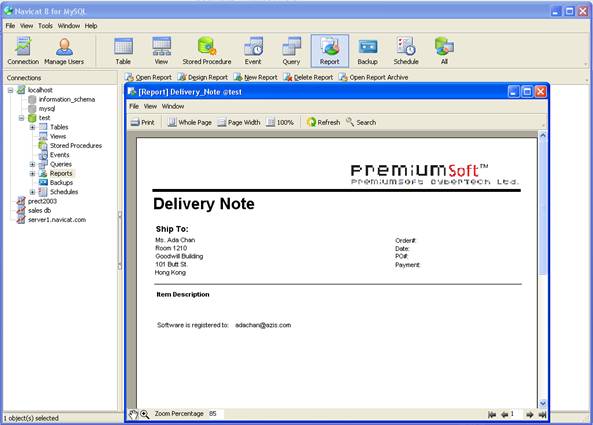Screen dimensions: 593x425
Task: Open View menu in the Report window
Action: (150, 107)
